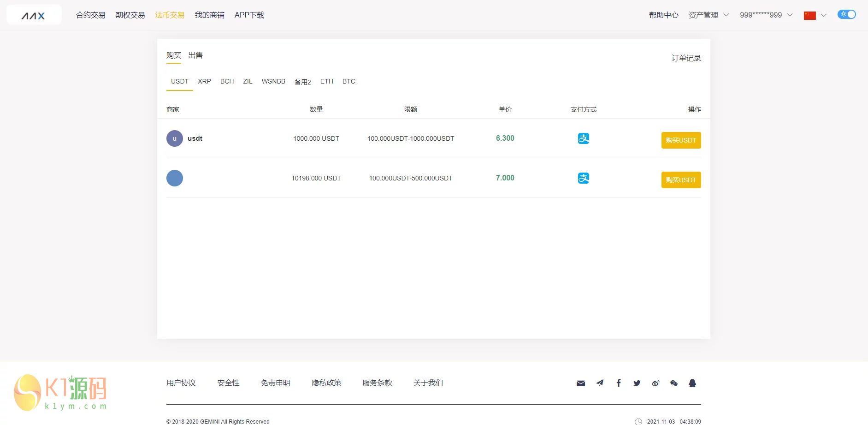Viewport: 868px width, 425px height.
Task: Open the 订单记录 link
Action: pos(686,58)
